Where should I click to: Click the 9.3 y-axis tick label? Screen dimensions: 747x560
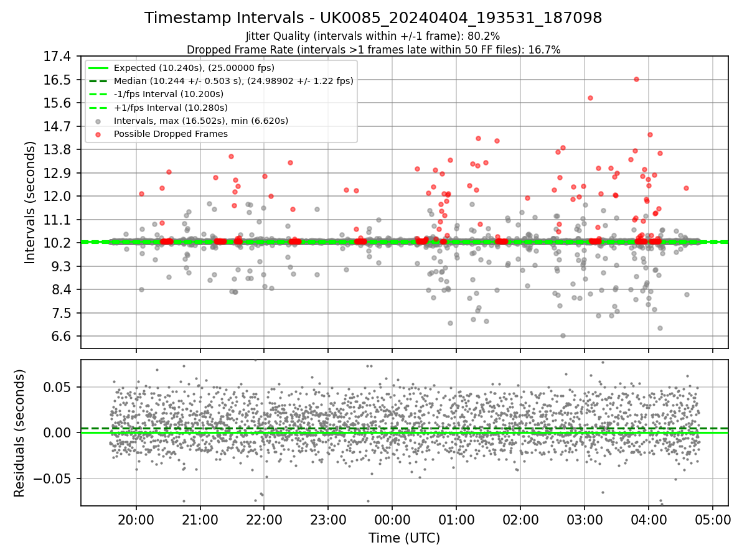click(62, 266)
